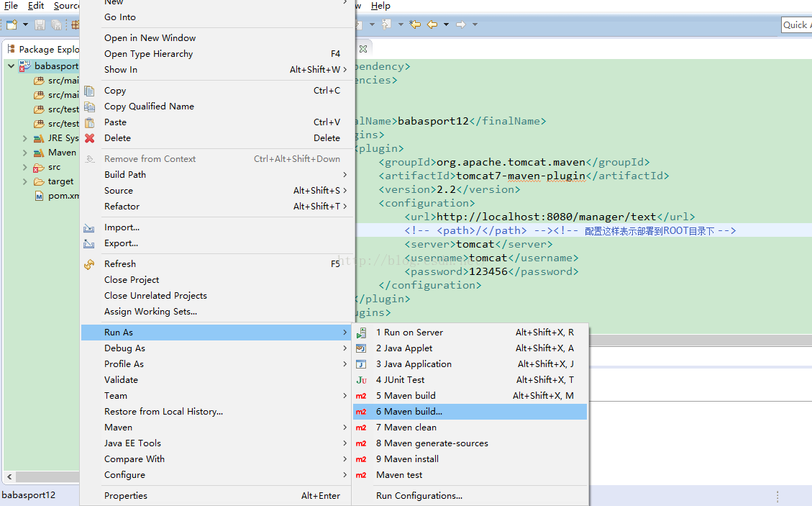
Task: Click the Save toolbar icon
Action: [x=40, y=24]
